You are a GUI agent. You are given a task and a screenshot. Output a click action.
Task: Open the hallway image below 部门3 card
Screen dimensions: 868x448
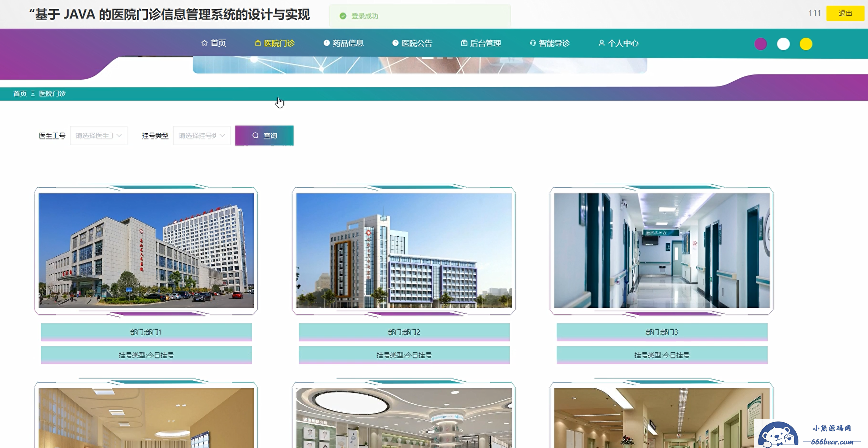[x=662, y=418]
